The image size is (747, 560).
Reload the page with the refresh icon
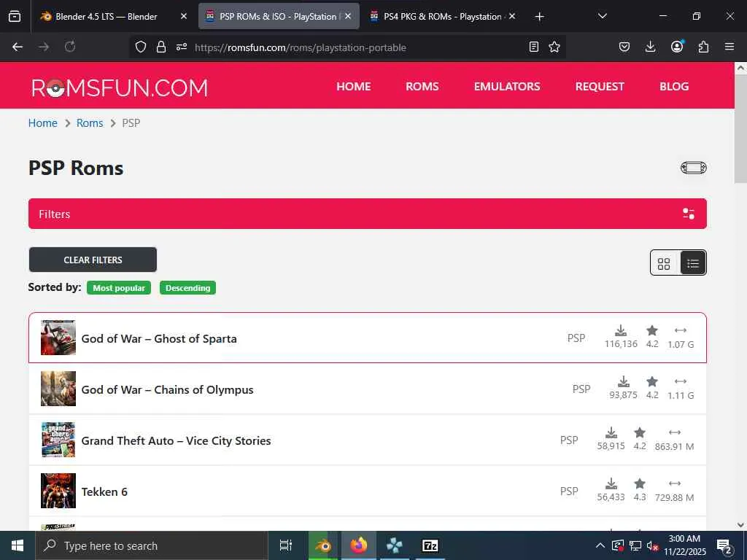(x=70, y=47)
